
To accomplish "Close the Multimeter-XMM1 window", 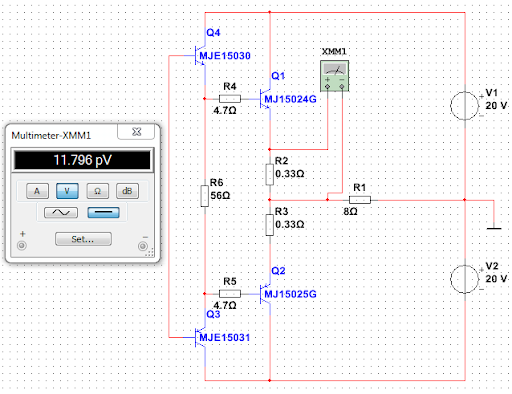I will pos(136,132).
